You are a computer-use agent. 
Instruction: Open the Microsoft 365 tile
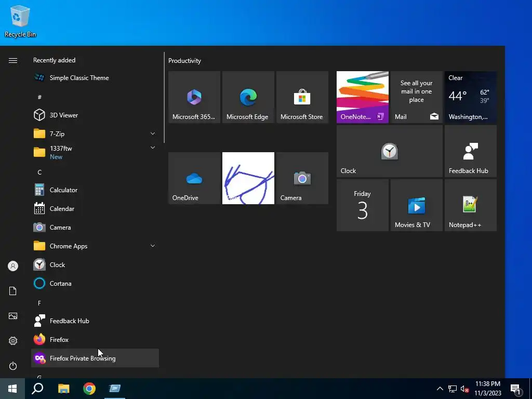[194, 97]
